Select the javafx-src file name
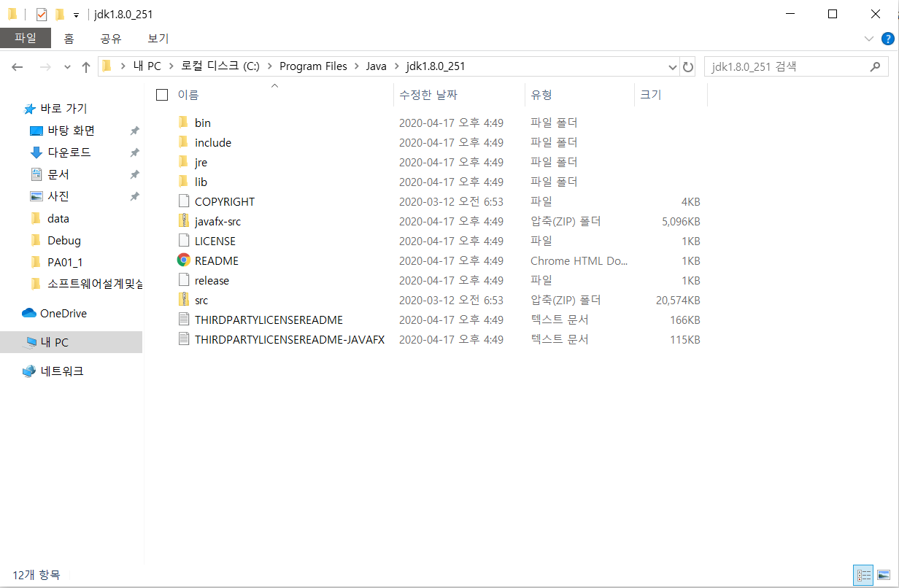 coord(217,221)
